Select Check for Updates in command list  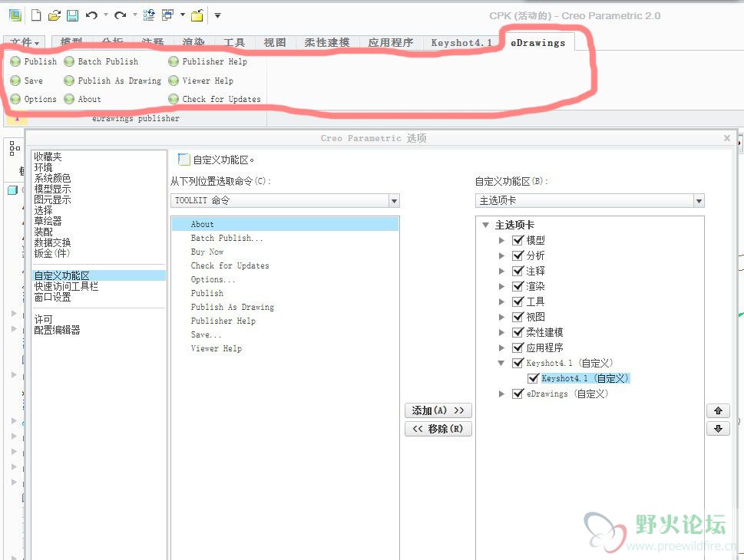click(285, 265)
